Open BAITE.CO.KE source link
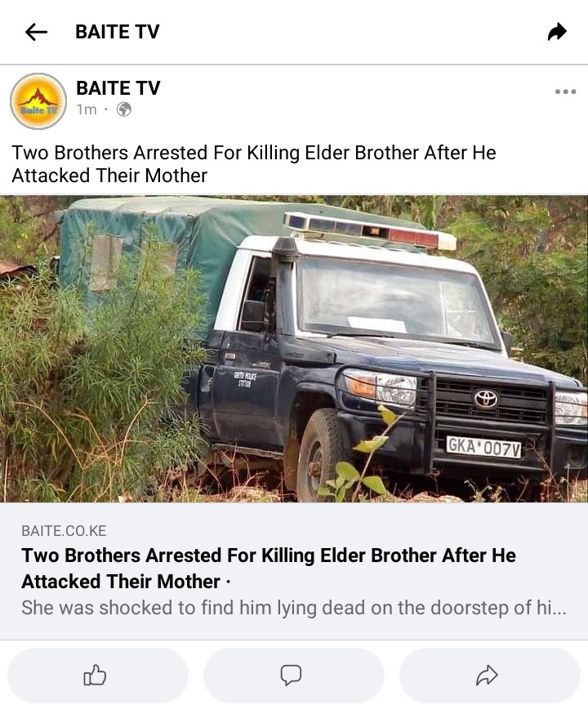Viewport: 588px width, 705px height. (64, 530)
